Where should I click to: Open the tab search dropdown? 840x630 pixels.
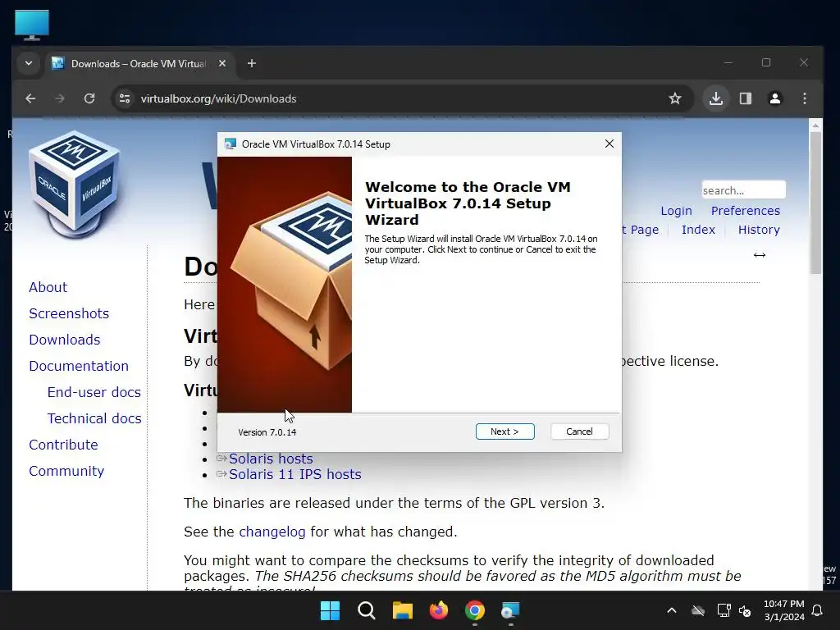pyautogui.click(x=29, y=63)
